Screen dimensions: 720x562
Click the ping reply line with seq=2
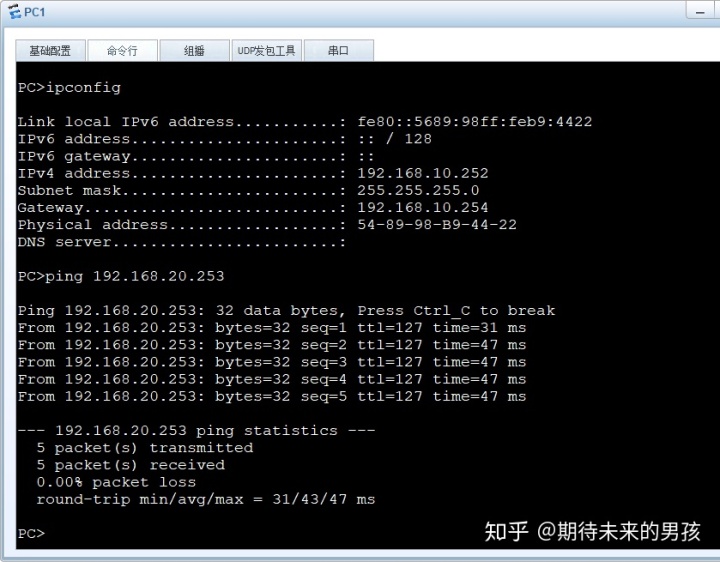click(272, 345)
